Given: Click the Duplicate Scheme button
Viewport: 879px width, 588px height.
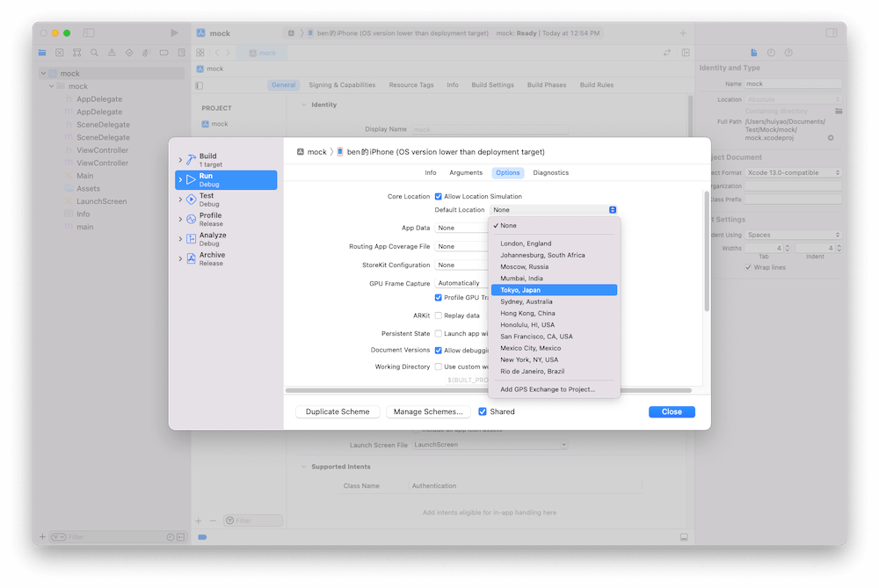Looking at the screenshot, I should (x=338, y=411).
